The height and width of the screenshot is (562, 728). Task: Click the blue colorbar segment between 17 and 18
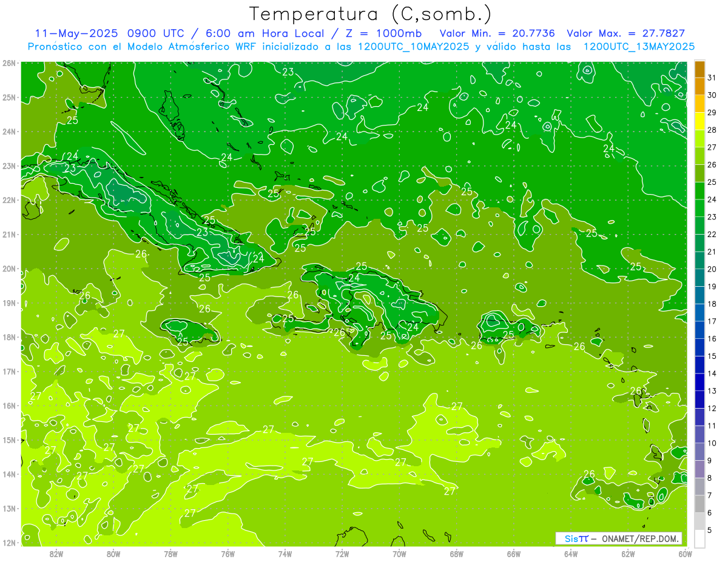(699, 313)
